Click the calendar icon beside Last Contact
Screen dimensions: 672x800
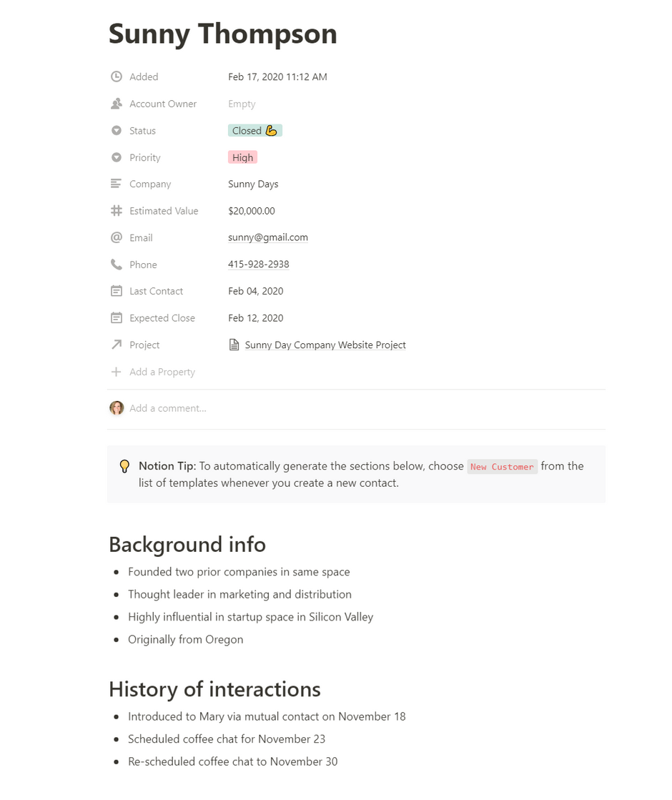pyautogui.click(x=117, y=291)
